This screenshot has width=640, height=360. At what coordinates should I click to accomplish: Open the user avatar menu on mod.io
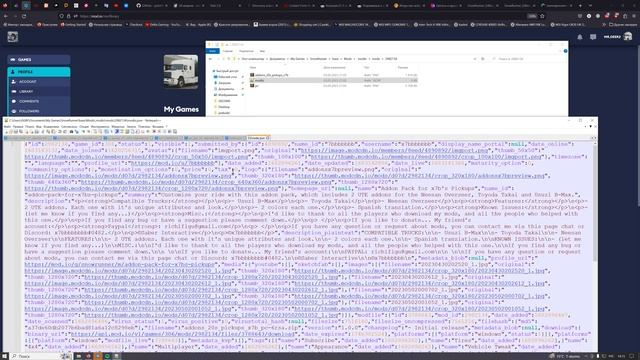(628, 37)
